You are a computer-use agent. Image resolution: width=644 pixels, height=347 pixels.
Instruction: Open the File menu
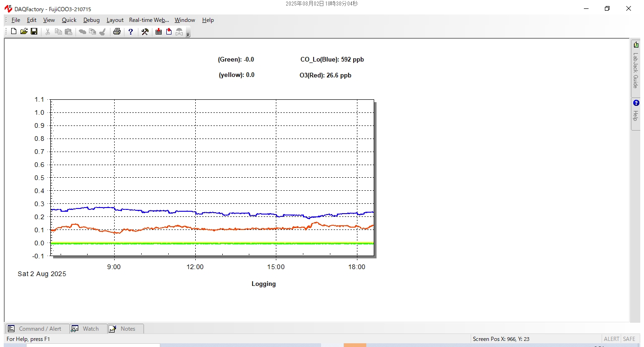[x=16, y=20]
